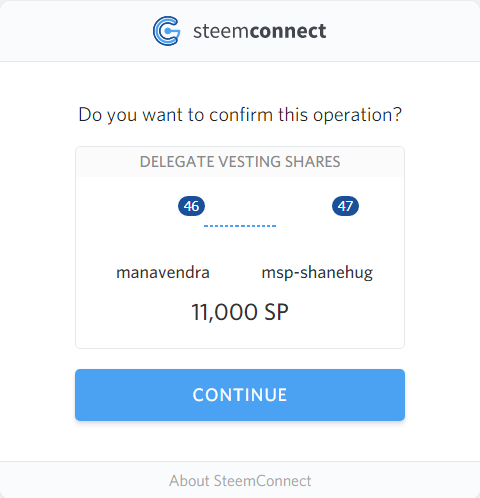Click the word 'DELEGATE' in card header
This screenshot has width=480, height=498.
tap(177, 162)
